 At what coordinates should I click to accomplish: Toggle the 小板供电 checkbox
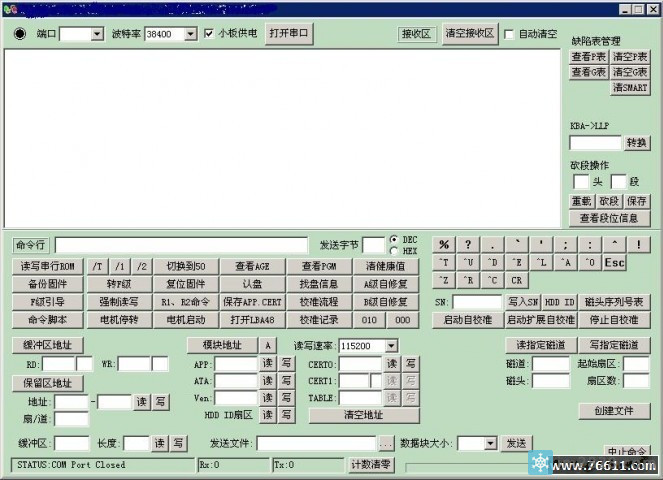coord(209,34)
